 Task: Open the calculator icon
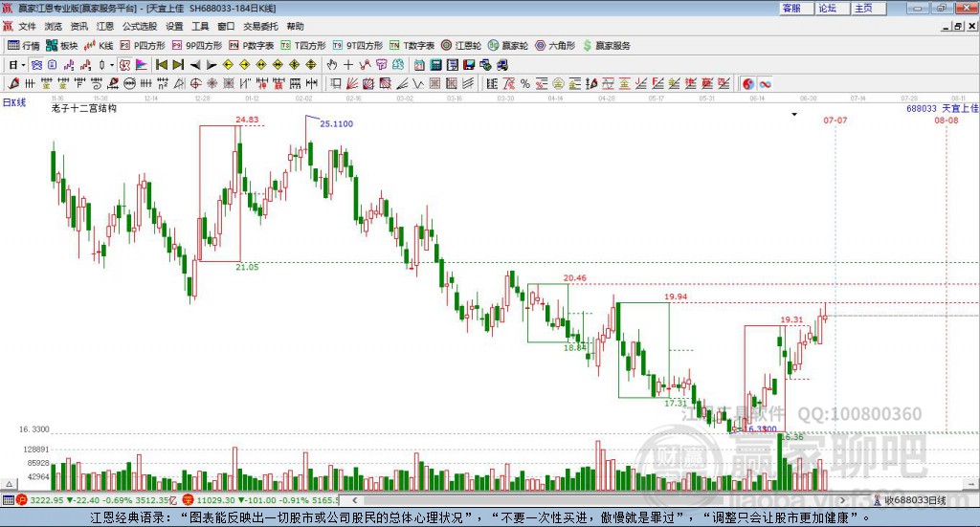coord(435,64)
